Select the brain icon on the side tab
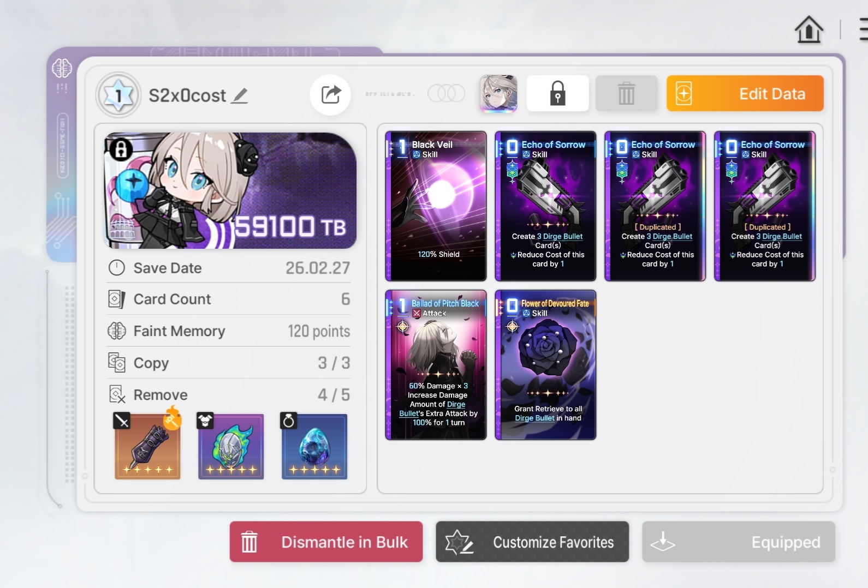 pos(62,69)
